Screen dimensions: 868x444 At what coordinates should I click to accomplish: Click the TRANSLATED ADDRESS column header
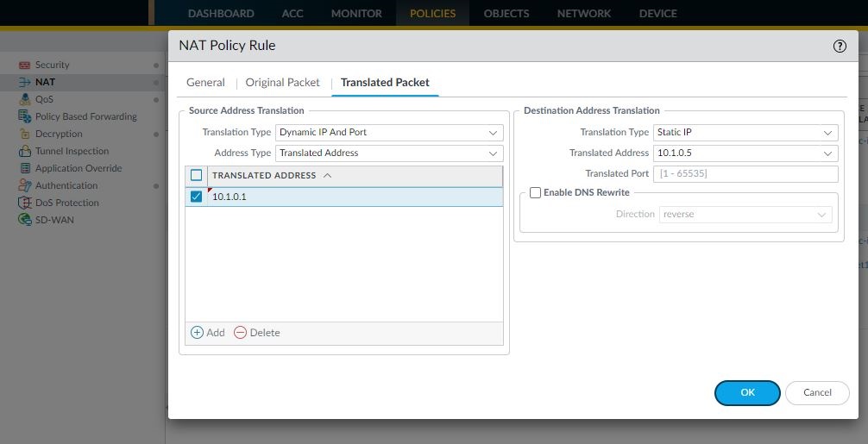[x=264, y=175]
